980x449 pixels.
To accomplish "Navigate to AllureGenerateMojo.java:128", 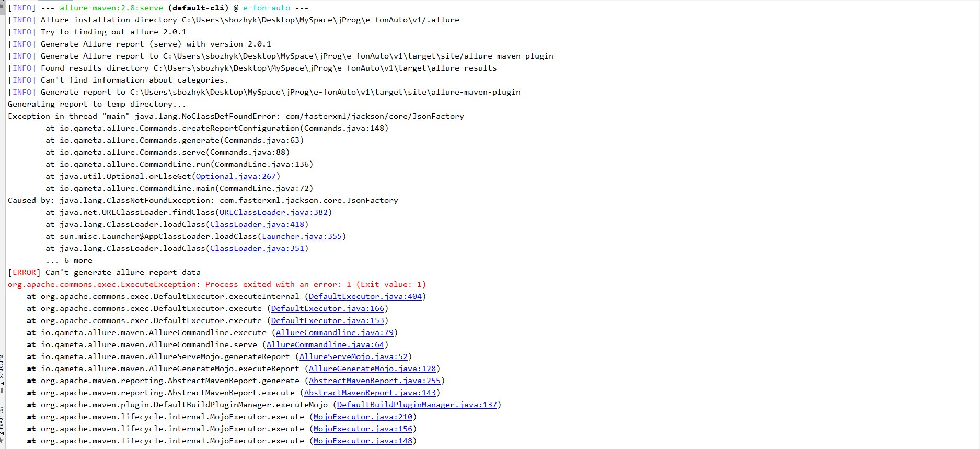I will [372, 369].
